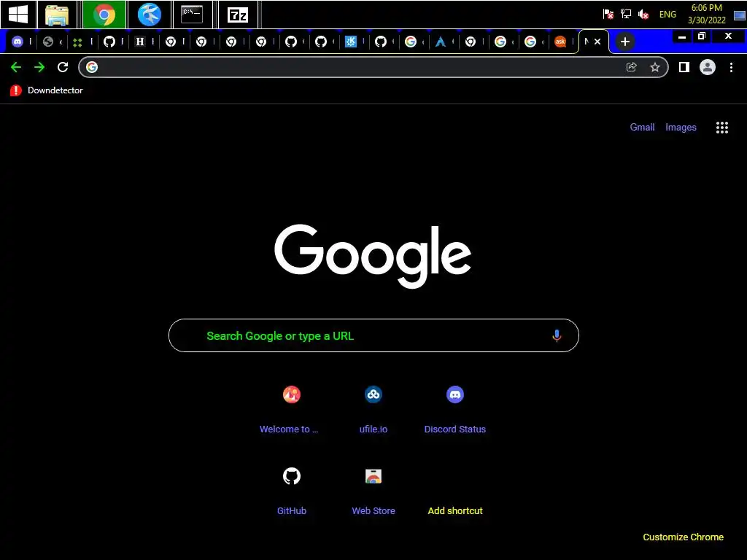Launch the blue bird app in taskbar
Viewport: 747px width, 560px height.
(x=149, y=15)
